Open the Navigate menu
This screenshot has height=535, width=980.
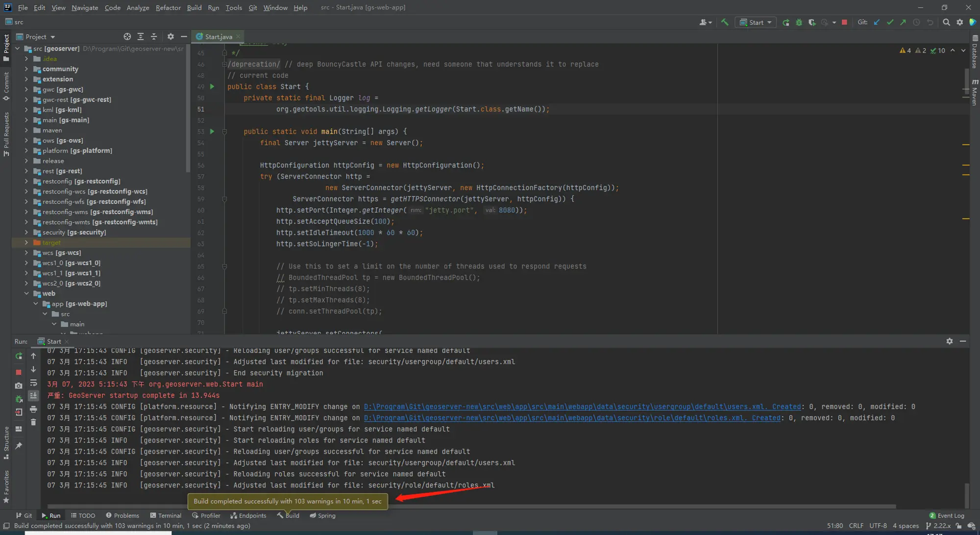pyautogui.click(x=85, y=7)
